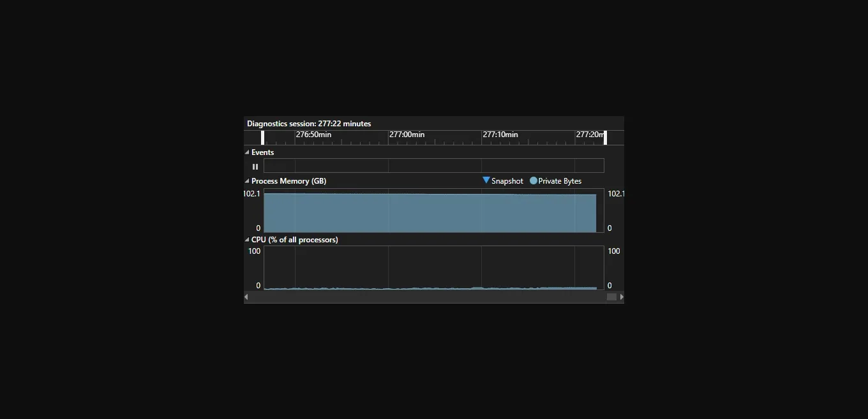This screenshot has height=419, width=868.
Task: Click the scroll left arrow
Action: [x=246, y=297]
